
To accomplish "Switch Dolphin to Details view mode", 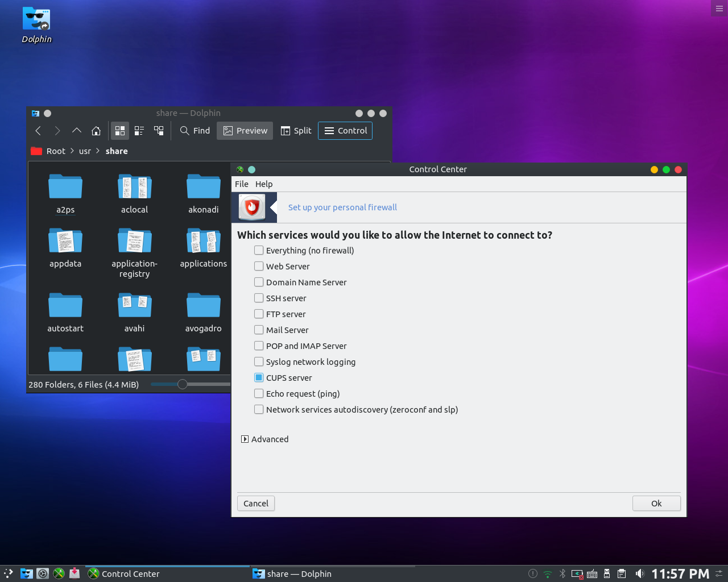I will pos(159,131).
